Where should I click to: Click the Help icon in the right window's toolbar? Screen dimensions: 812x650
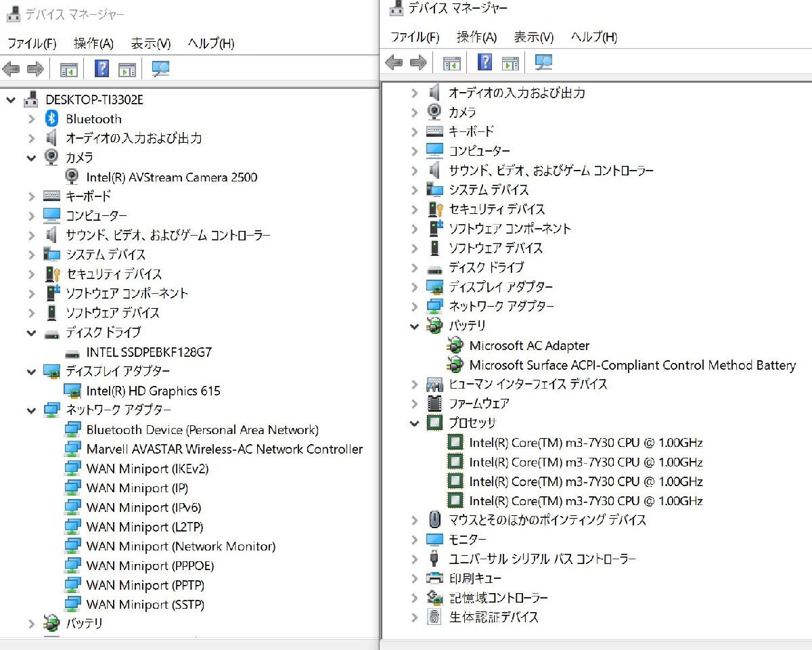(484, 62)
